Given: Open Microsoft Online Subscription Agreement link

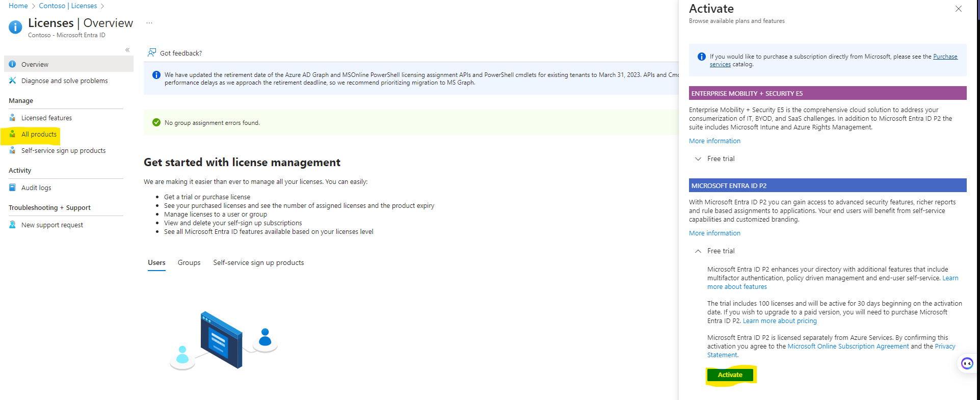Looking at the screenshot, I should (x=848, y=346).
